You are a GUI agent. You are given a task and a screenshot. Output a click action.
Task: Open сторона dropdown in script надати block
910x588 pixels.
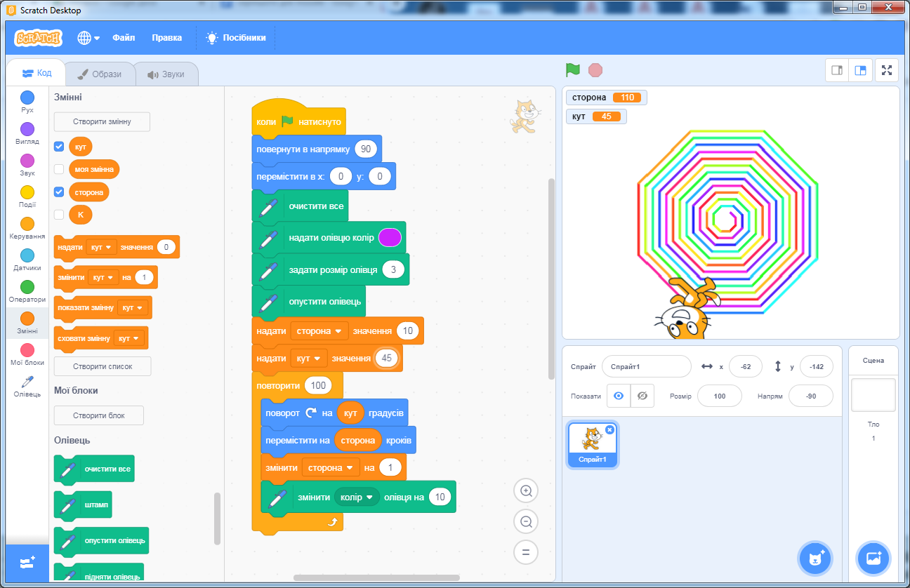click(319, 330)
